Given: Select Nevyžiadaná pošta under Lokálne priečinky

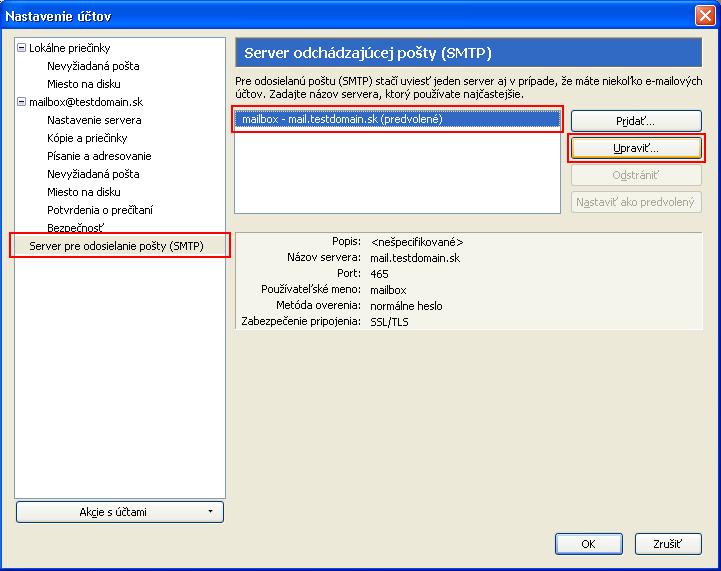Looking at the screenshot, I should click(93, 66).
